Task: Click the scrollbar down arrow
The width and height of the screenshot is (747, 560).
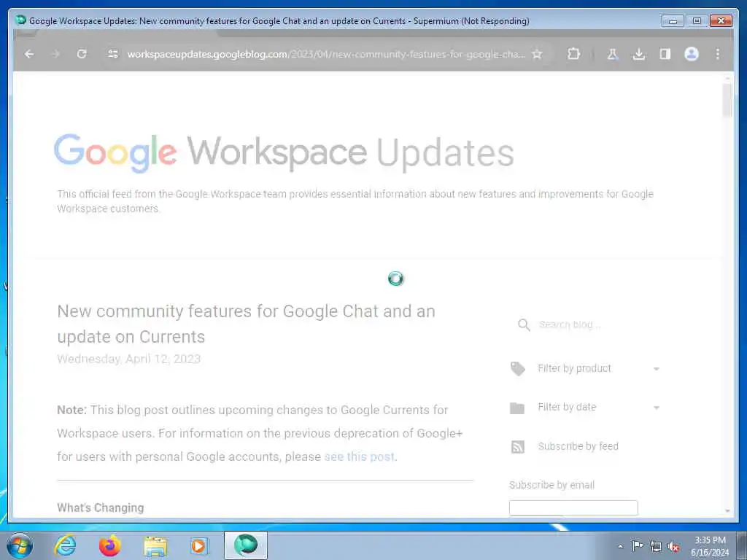Action: pos(727,511)
